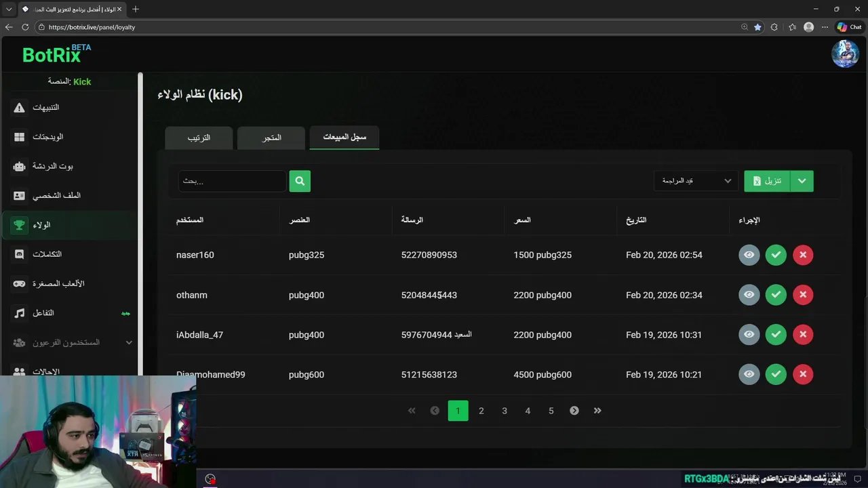This screenshot has height=488, width=868.
Task: View naser160 purchase details eye icon
Action: [x=749, y=255]
